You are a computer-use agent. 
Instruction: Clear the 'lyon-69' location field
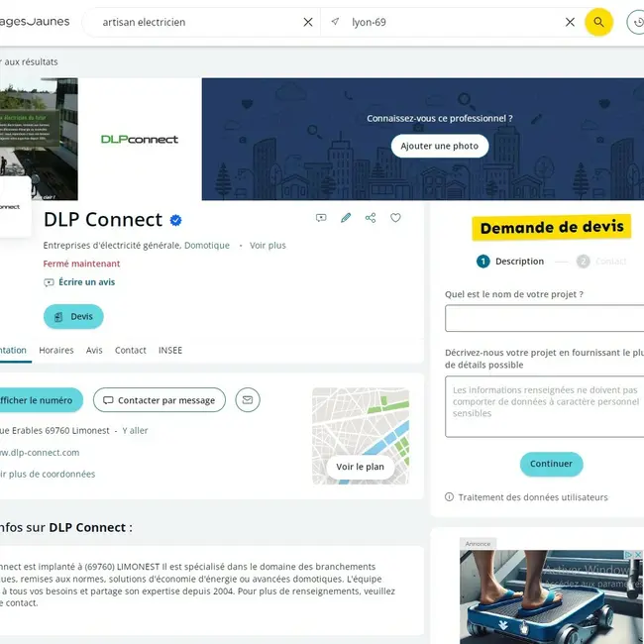[x=570, y=22]
